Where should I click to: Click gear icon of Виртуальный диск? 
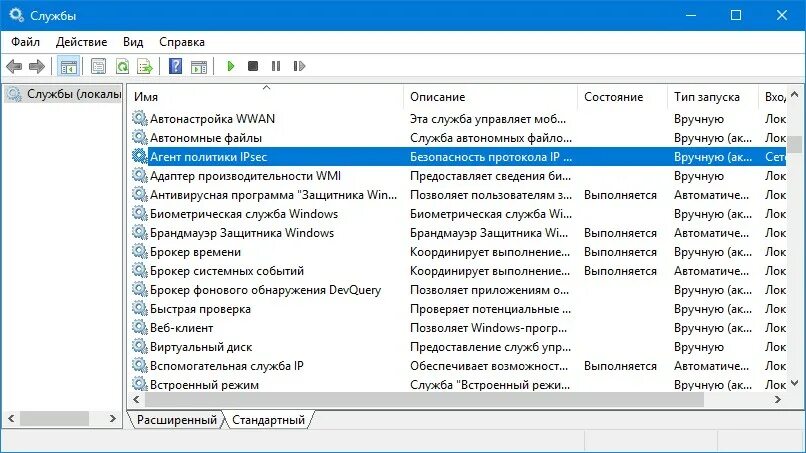[x=139, y=347]
